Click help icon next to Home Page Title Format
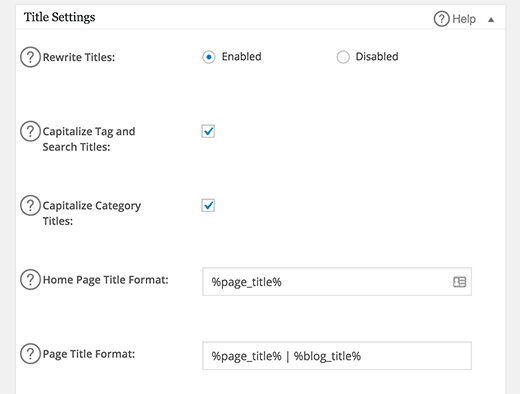The height and width of the screenshot is (394, 520). (30, 280)
